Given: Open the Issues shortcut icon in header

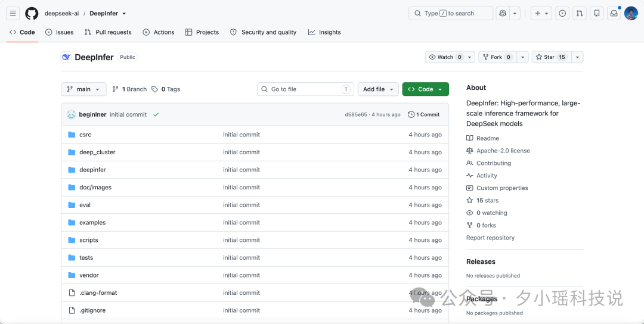Looking at the screenshot, I should tap(562, 14).
